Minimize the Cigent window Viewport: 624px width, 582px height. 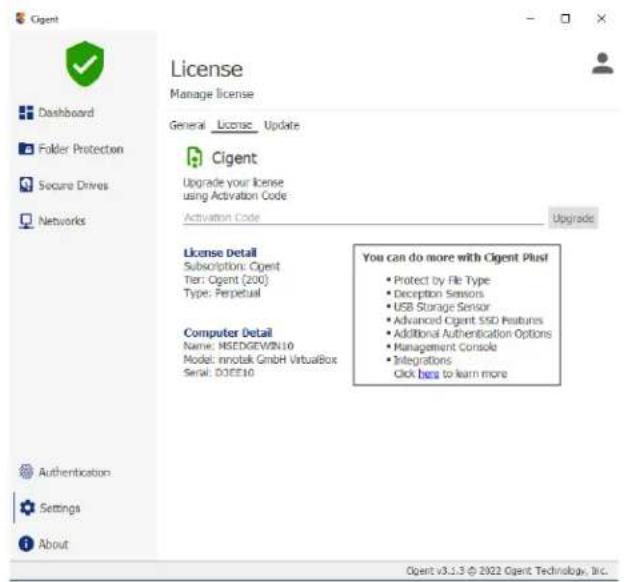tap(530, 18)
